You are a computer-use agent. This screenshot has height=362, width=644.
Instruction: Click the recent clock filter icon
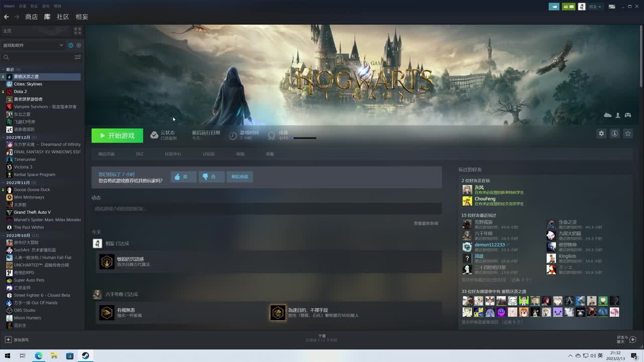point(70,45)
